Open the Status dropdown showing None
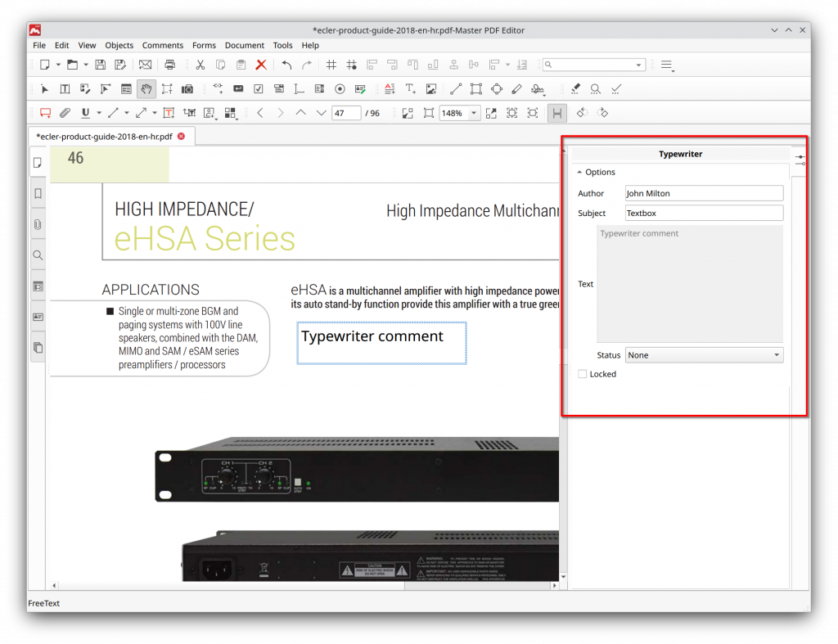 704,354
